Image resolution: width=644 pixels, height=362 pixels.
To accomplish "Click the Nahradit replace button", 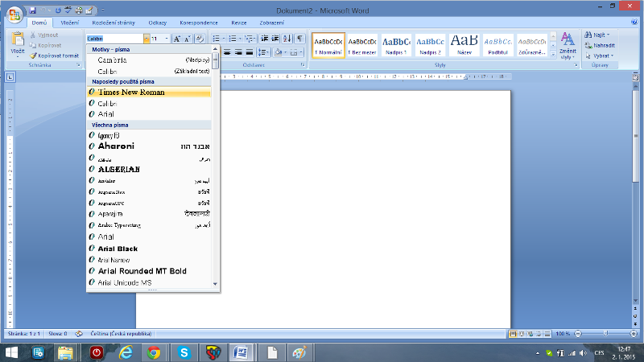I will point(600,45).
